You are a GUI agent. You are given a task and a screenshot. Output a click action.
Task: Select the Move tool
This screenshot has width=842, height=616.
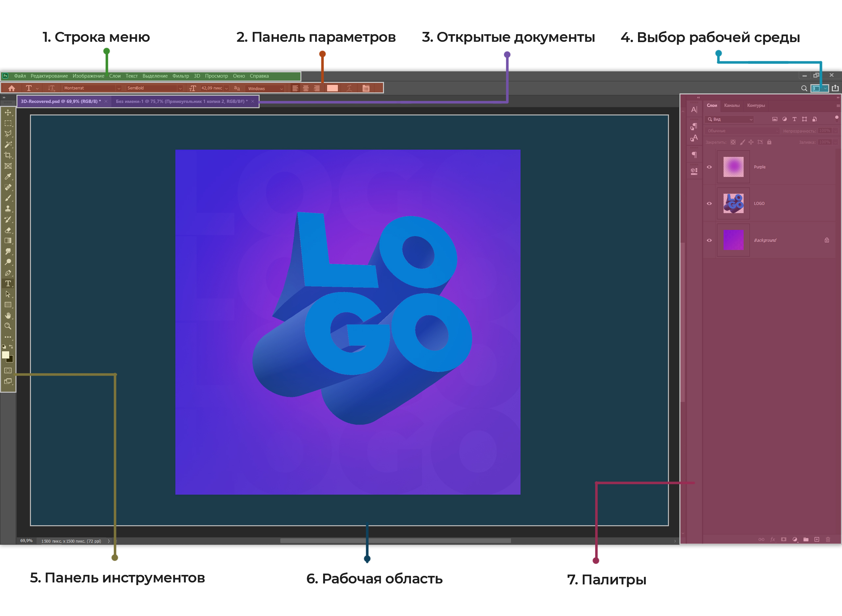[8, 112]
